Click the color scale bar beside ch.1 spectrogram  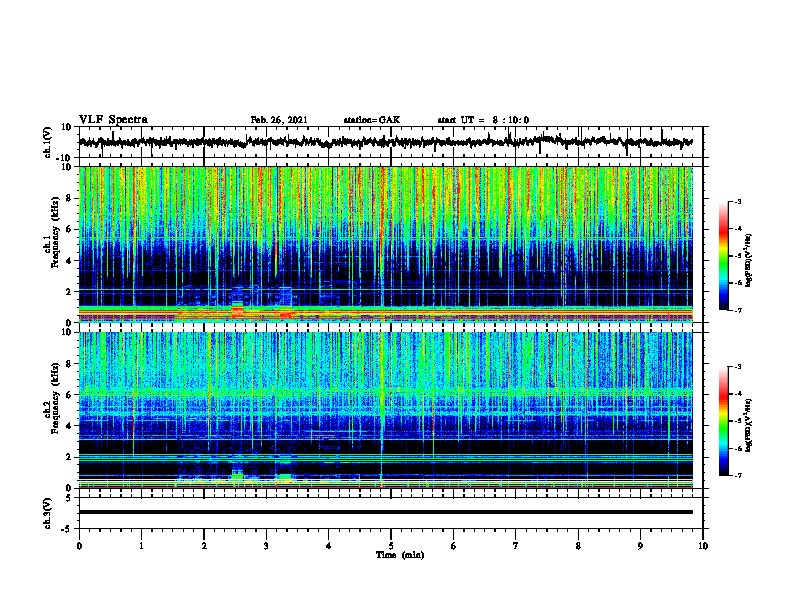point(724,256)
